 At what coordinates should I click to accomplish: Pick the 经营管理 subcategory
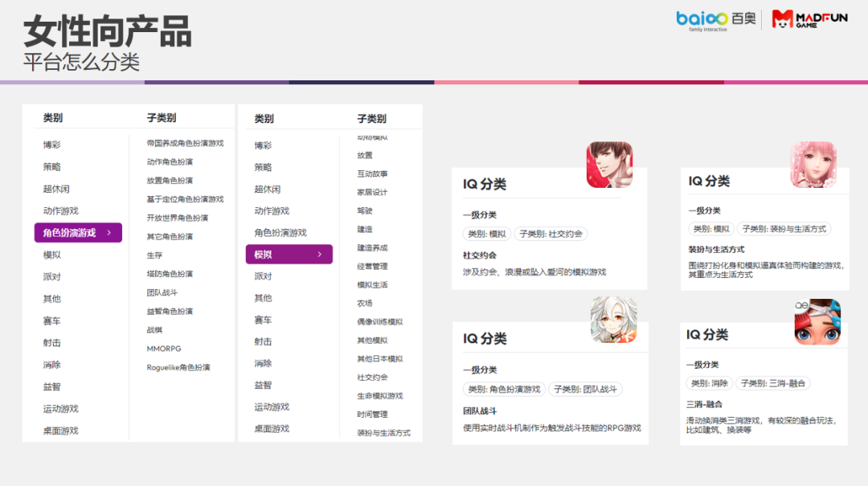click(373, 266)
